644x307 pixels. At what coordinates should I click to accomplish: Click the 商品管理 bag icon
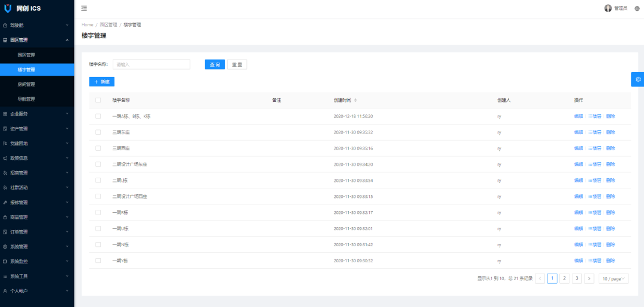[5, 217]
